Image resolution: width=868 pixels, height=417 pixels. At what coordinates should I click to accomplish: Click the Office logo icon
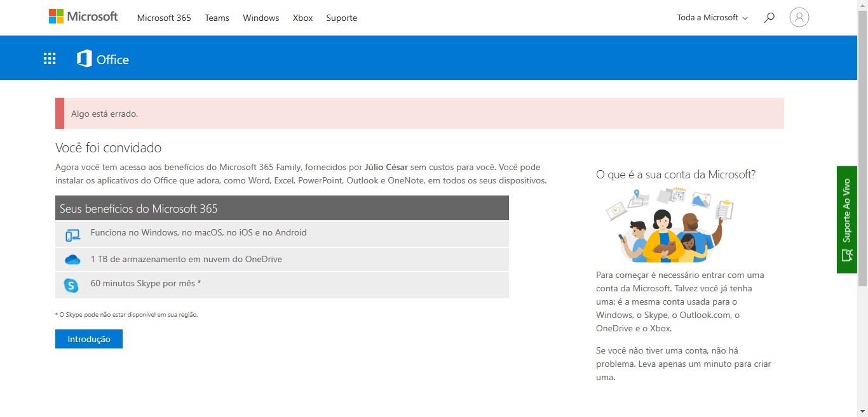coord(85,59)
